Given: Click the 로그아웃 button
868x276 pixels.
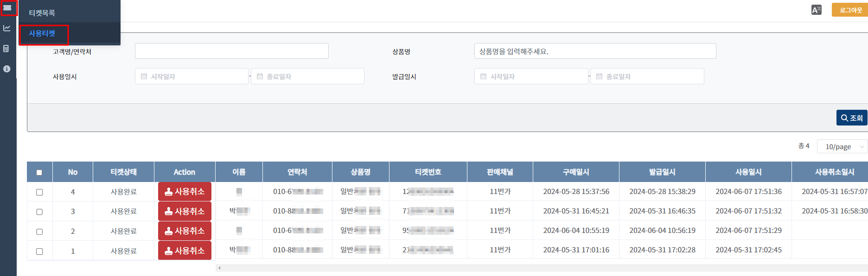Looking at the screenshot, I should click(850, 10).
